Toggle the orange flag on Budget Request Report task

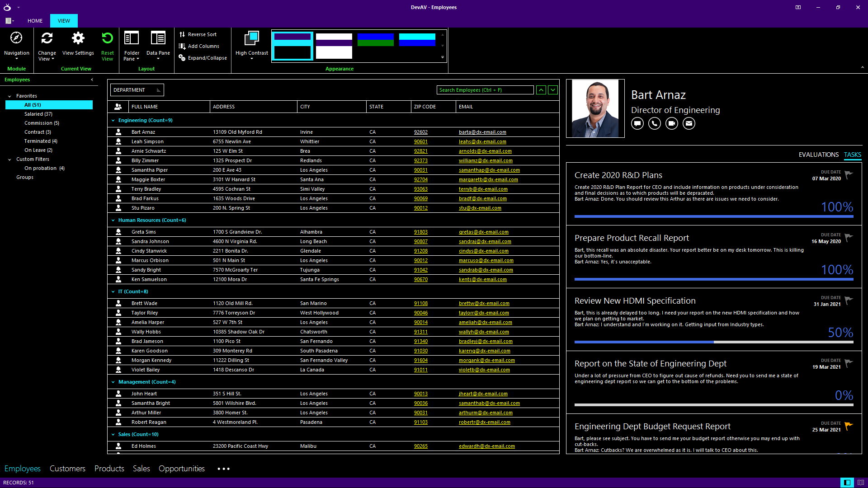point(849,426)
